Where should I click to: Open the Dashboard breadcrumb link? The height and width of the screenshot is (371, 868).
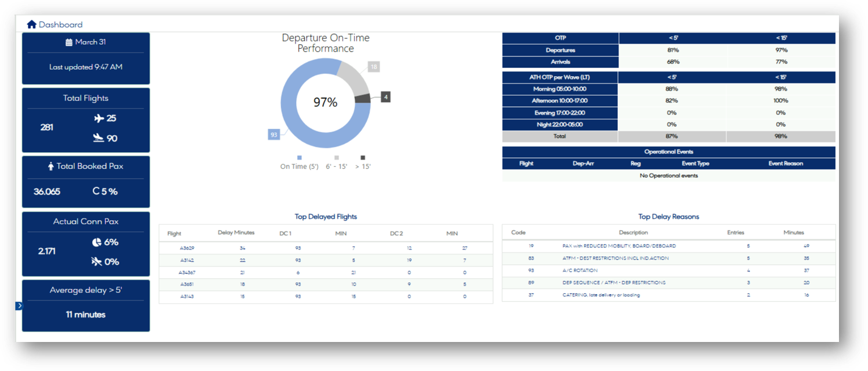(x=60, y=24)
